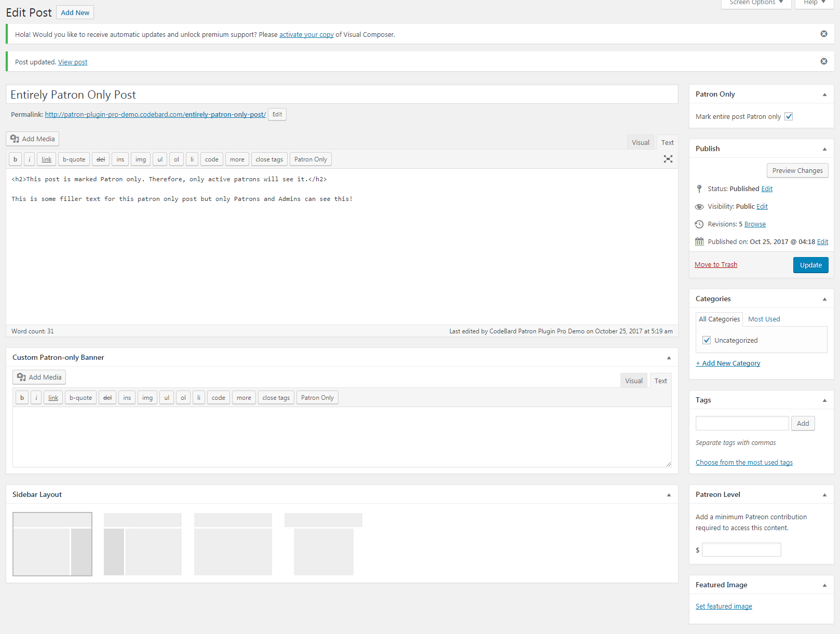The width and height of the screenshot is (840, 634).
Task: Start an unordered list with the ul button
Action: (x=159, y=159)
